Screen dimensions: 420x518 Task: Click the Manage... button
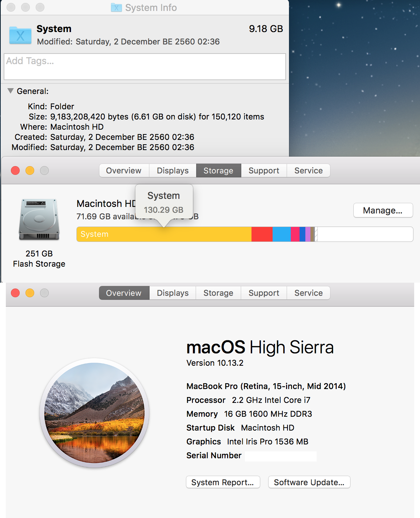[383, 210]
